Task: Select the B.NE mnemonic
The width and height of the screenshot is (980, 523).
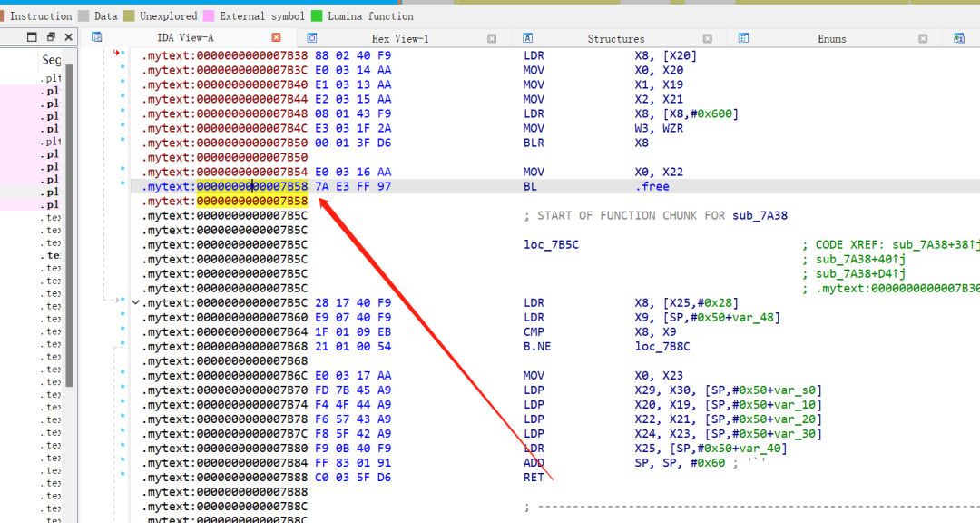Action: (x=537, y=347)
